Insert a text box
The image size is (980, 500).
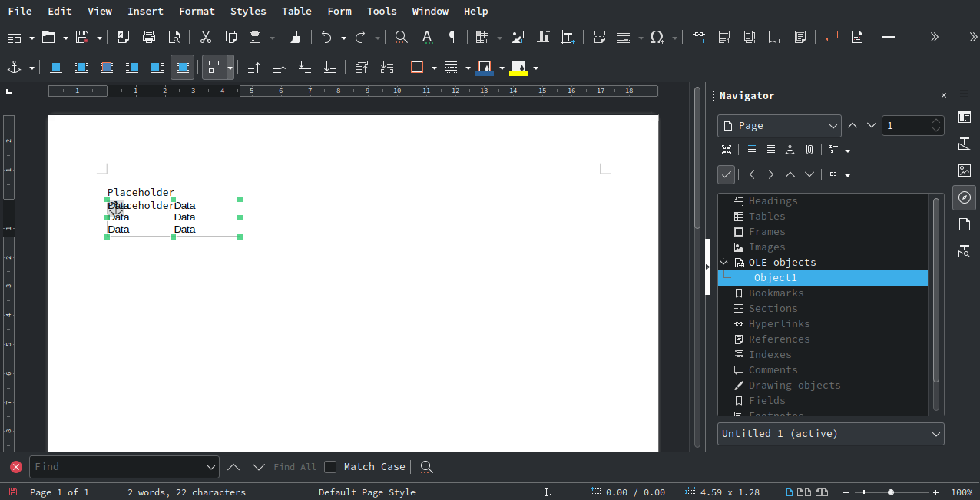coord(568,37)
